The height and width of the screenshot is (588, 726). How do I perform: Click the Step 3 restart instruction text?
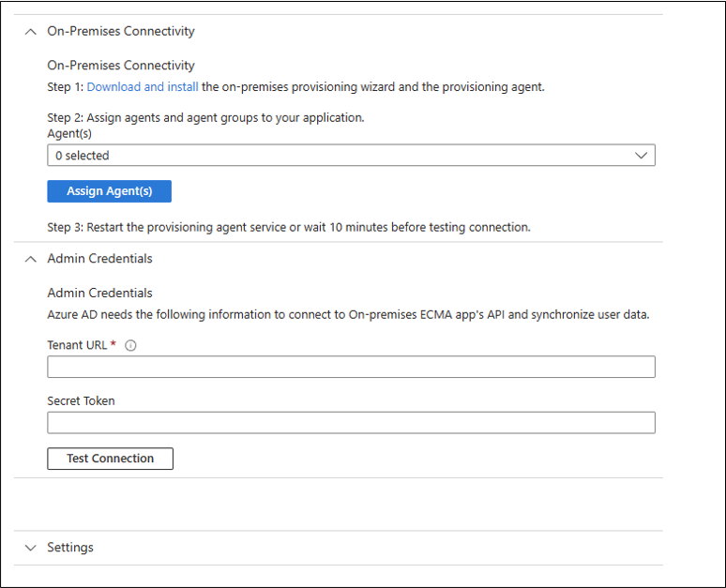pos(288,228)
